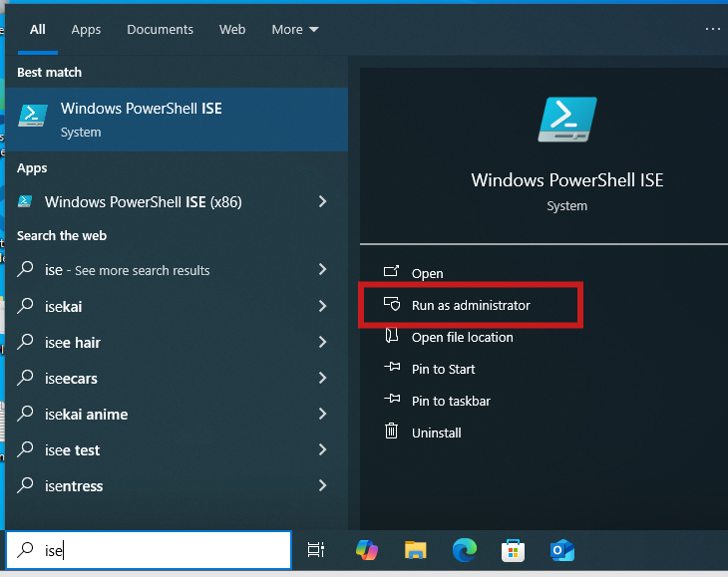
Task: Click the Pin to Start pin icon
Action: 392,367
